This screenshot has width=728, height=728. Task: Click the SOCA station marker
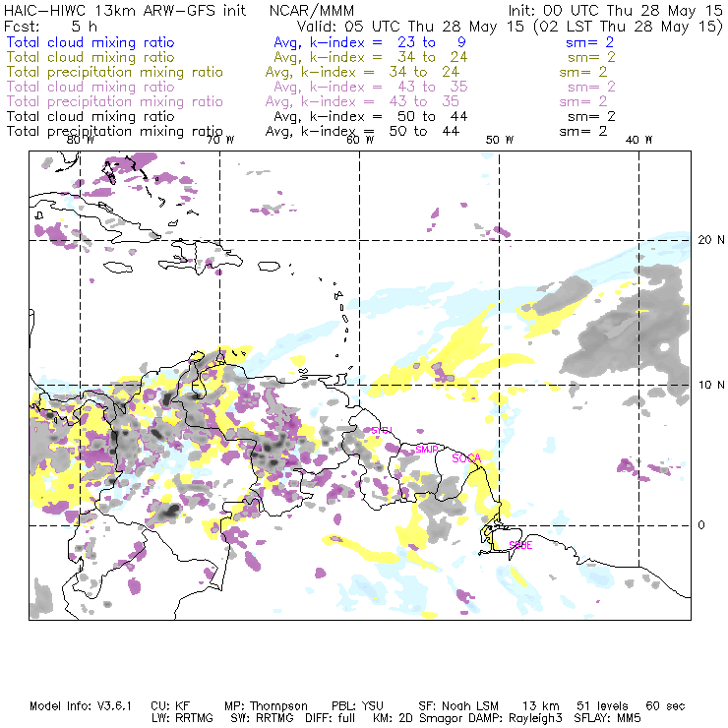click(466, 458)
